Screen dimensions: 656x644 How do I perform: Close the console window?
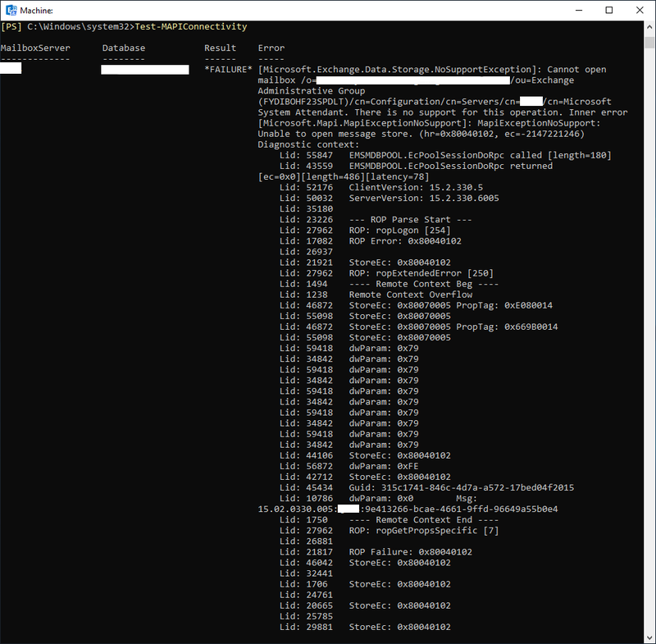[639, 10]
